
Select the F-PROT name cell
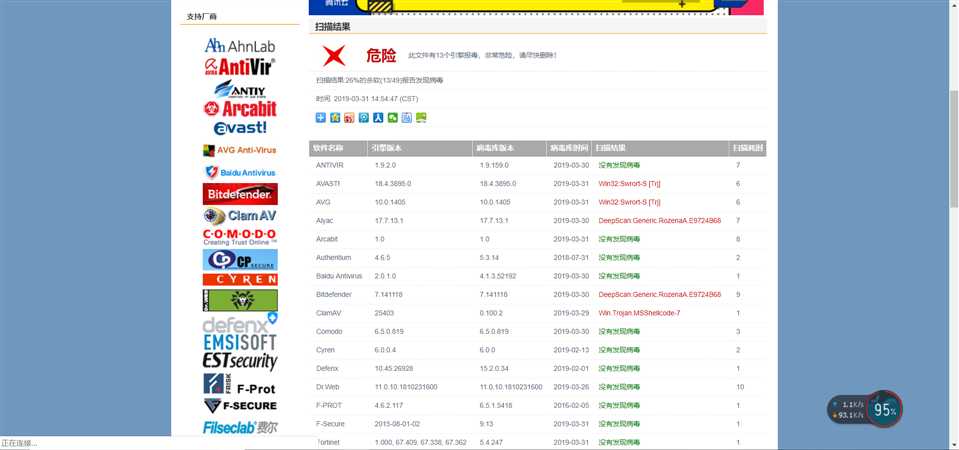pyautogui.click(x=328, y=405)
